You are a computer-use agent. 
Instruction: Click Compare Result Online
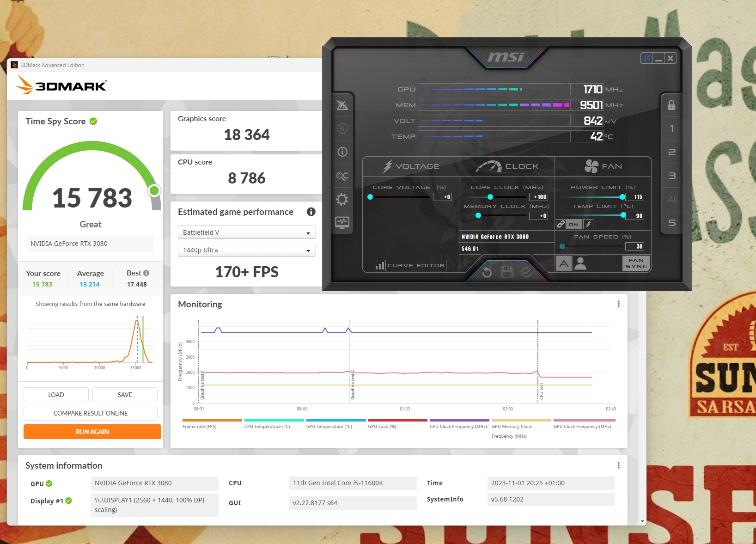coord(91,413)
